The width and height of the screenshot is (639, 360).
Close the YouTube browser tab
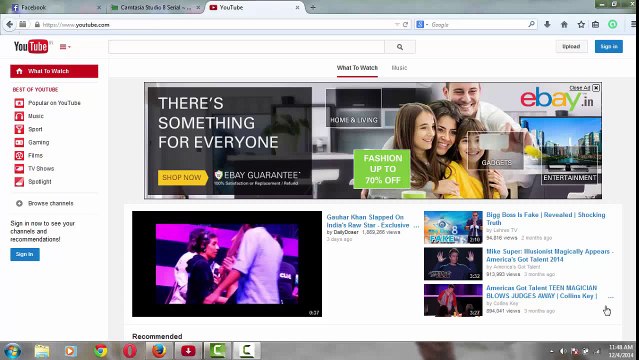tap(297, 7)
